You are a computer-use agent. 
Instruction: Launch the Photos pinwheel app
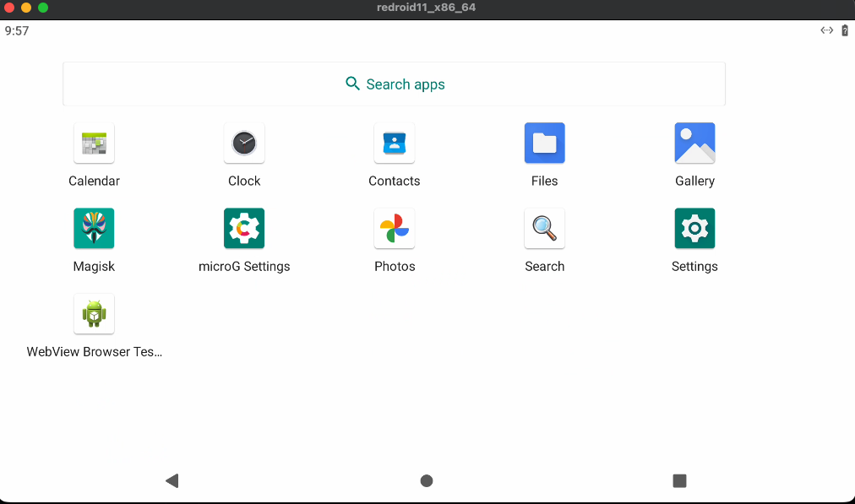pos(395,229)
